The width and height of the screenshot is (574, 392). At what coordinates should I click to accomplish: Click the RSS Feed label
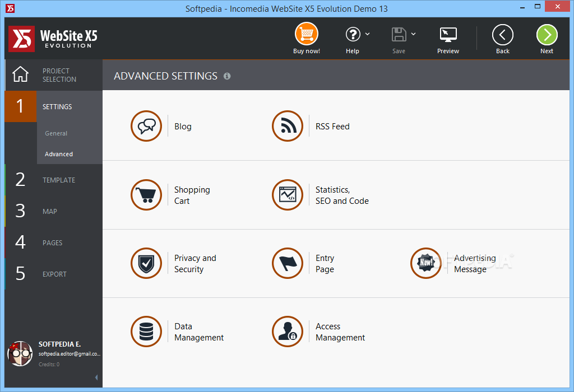point(332,127)
